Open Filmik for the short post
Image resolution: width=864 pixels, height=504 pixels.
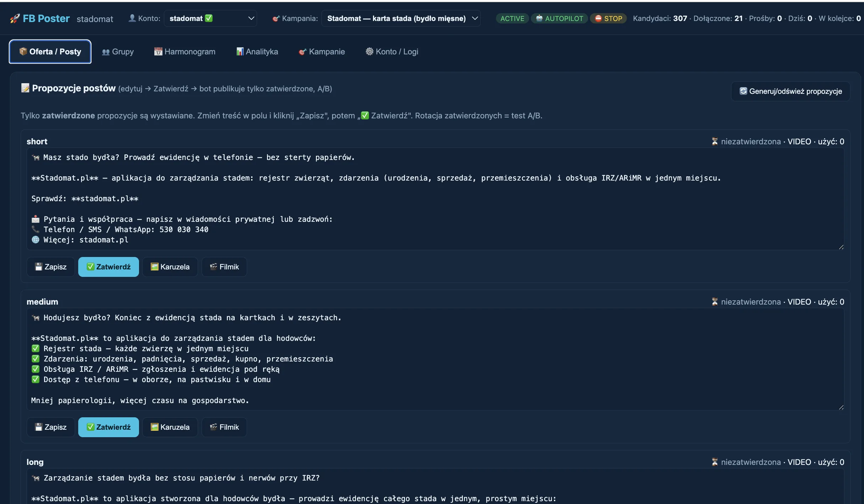click(x=224, y=267)
